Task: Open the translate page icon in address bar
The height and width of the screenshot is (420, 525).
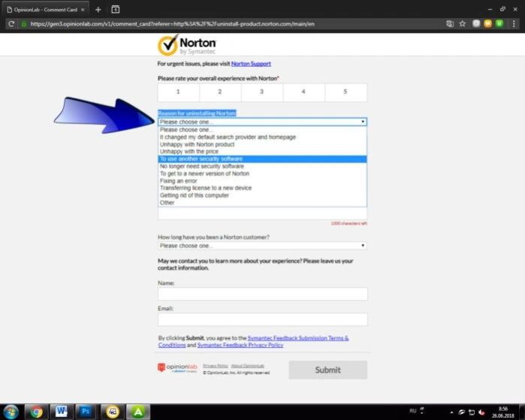Action: coord(450,24)
